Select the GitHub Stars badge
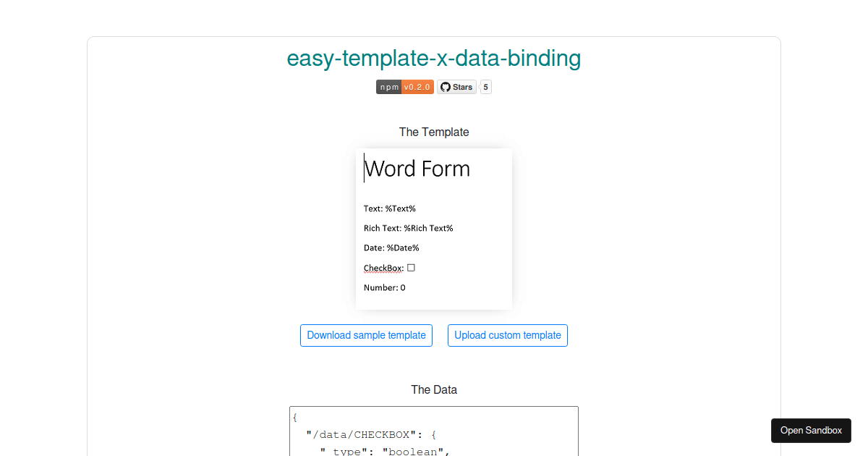868x456 pixels. point(456,87)
